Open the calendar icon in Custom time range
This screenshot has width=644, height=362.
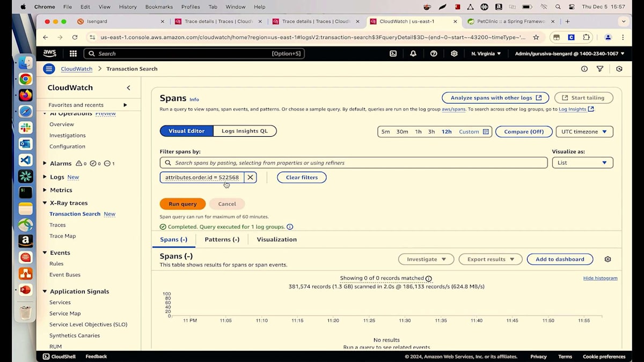tap(486, 132)
